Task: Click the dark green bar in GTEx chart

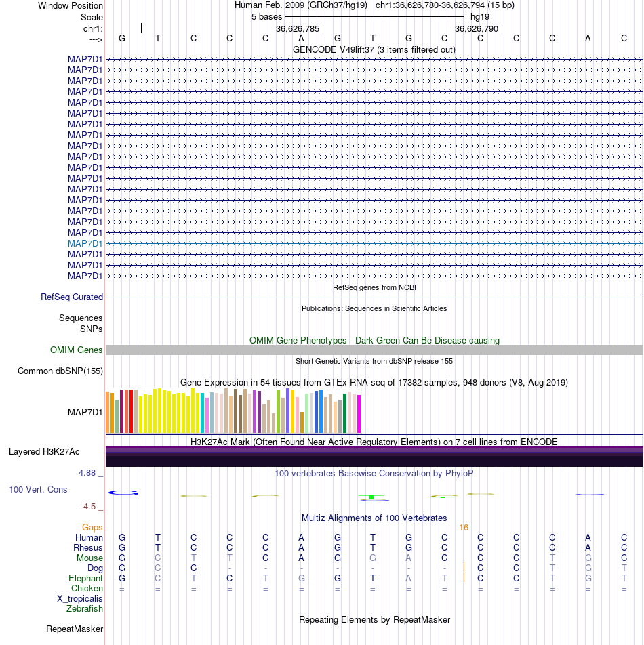Action: (345, 413)
